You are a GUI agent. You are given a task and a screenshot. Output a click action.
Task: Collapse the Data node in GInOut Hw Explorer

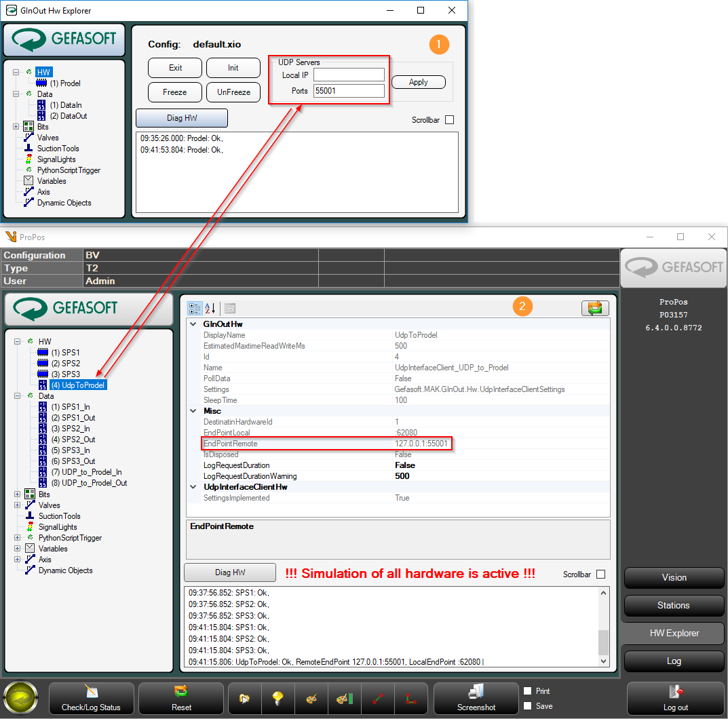[x=16, y=94]
